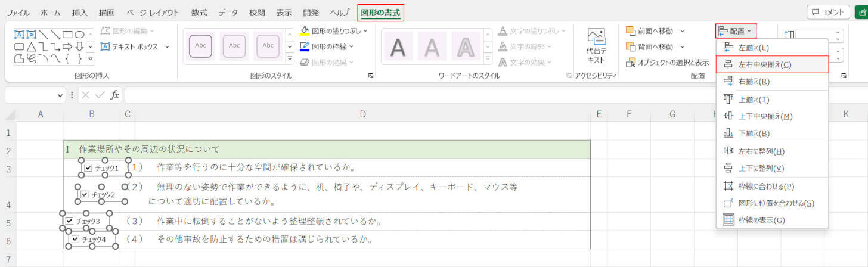Toggle the チェック4 checkbox
The width and height of the screenshot is (868, 267).
(76, 240)
